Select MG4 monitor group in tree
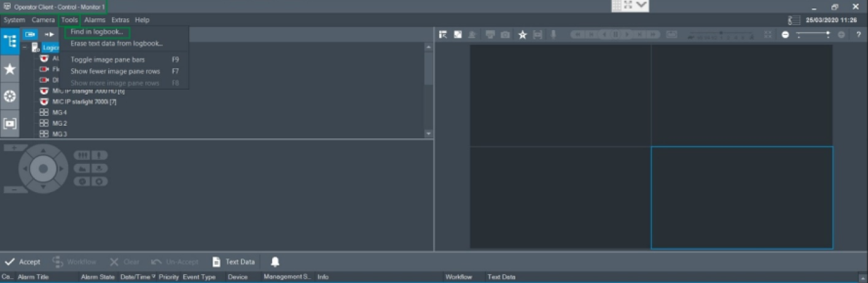 (x=53, y=112)
